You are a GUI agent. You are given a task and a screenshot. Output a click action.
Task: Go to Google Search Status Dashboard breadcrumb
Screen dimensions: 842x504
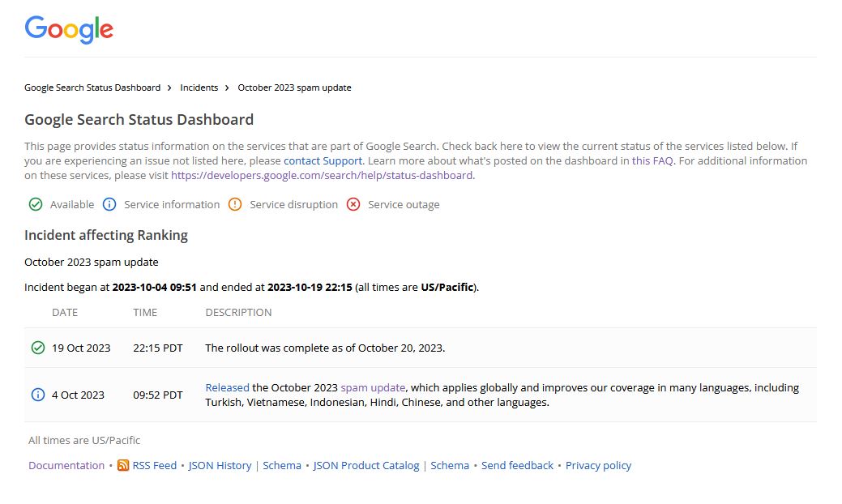92,88
